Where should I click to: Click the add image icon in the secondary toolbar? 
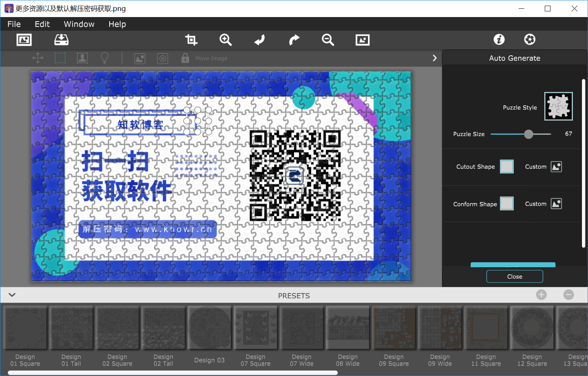coord(140,58)
